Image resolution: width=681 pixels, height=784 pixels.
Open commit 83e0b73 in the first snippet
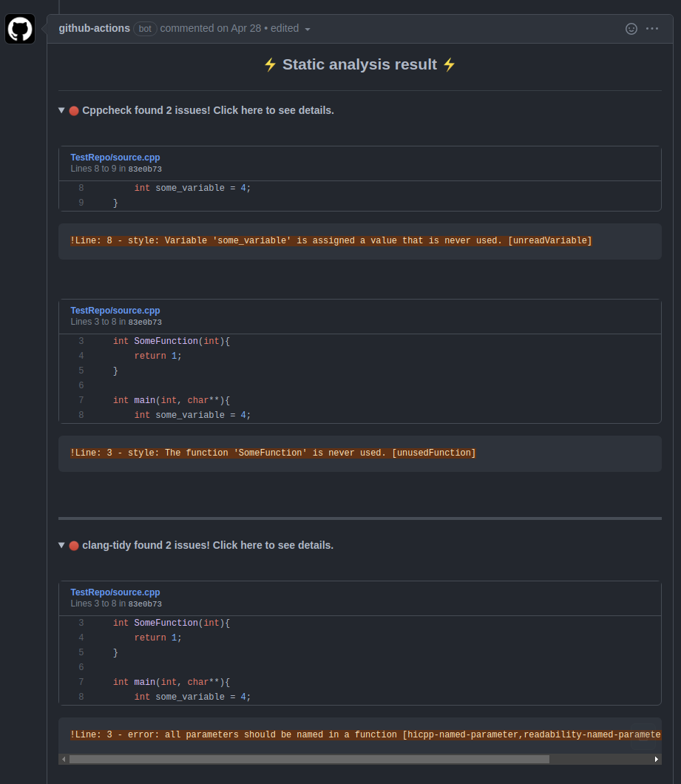(x=145, y=169)
